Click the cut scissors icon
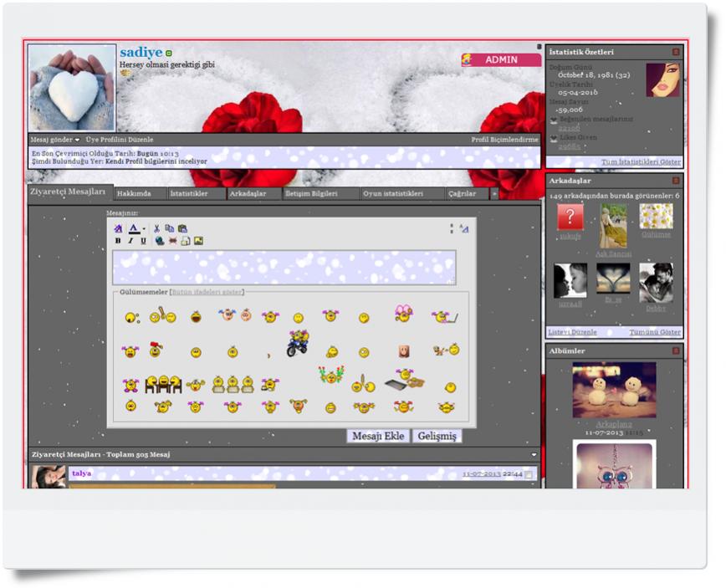 156,228
